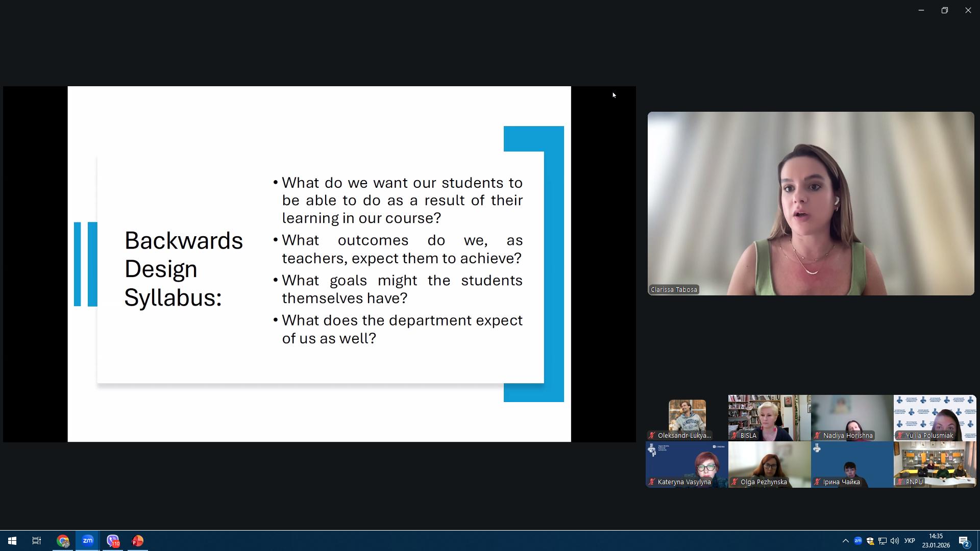Open clock and date calendar
The image size is (980, 551).
(936, 541)
